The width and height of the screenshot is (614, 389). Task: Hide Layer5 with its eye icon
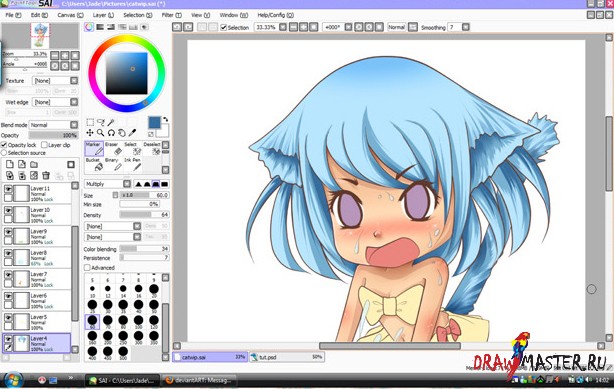pos(8,318)
